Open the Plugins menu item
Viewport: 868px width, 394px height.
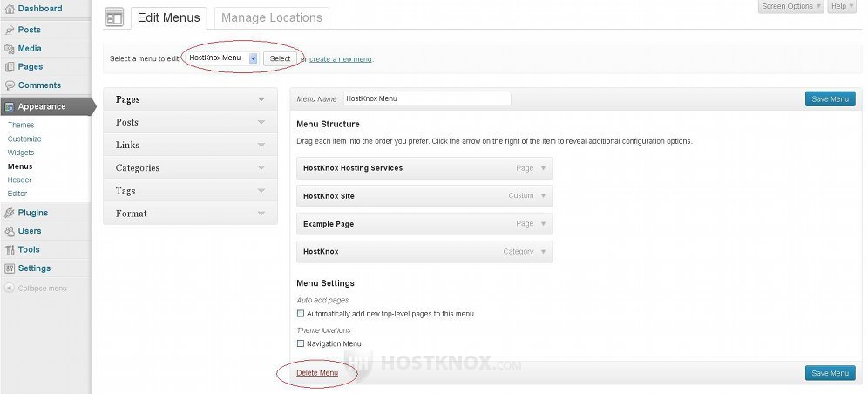tap(33, 213)
